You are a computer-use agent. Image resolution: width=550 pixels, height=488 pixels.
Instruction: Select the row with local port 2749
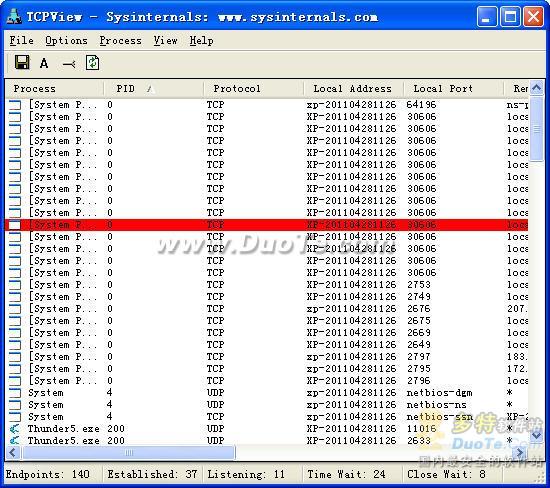click(267, 296)
